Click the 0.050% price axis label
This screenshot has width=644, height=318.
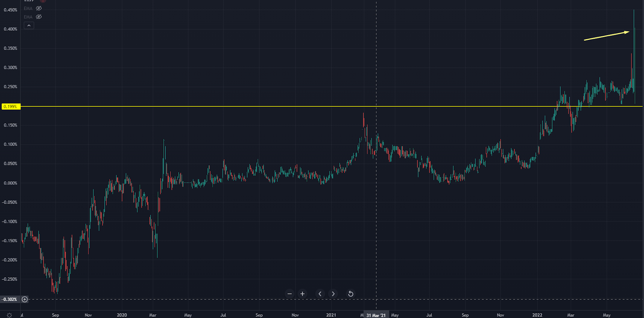10,164
